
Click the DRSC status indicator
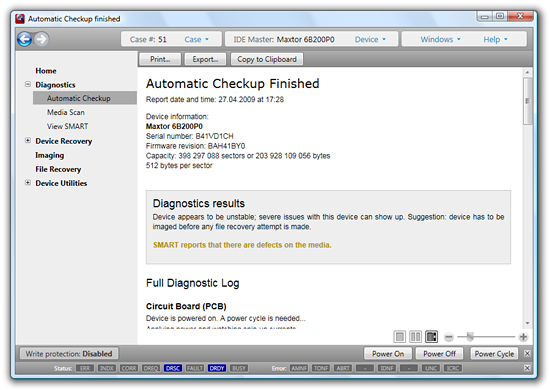[173, 368]
